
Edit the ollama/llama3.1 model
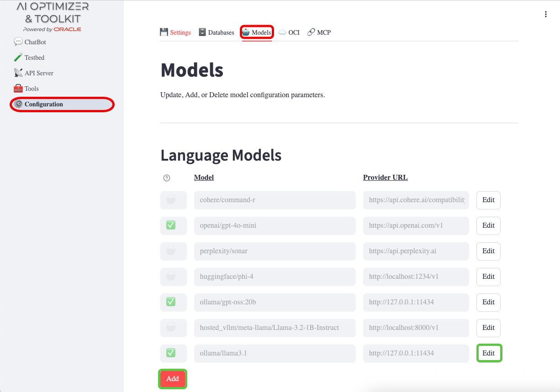[489, 353]
